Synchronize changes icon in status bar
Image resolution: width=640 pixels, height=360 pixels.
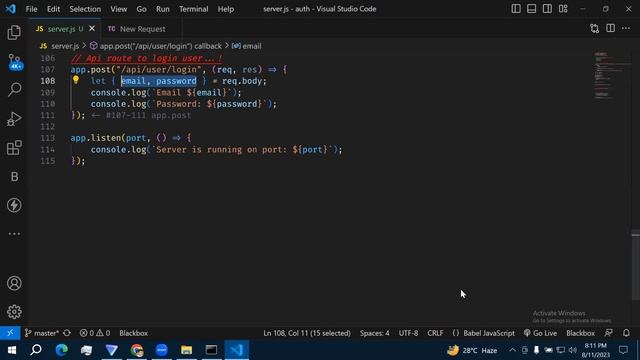click(67, 333)
